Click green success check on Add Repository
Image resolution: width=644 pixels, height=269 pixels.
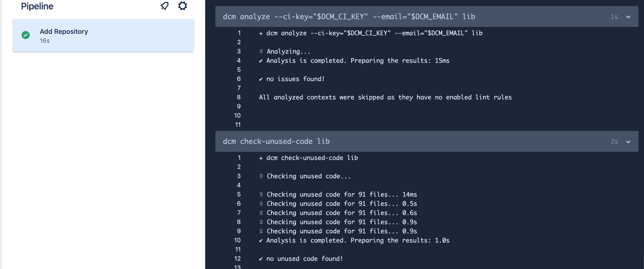[x=25, y=35]
